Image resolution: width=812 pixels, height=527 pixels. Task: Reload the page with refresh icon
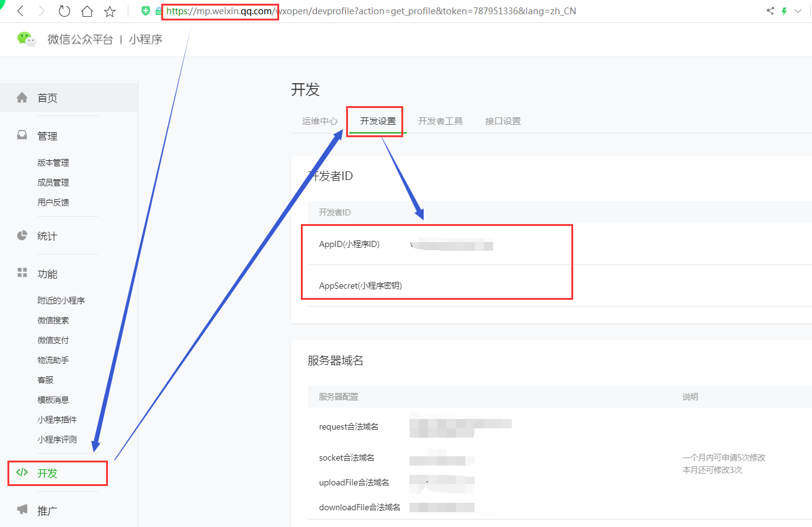click(64, 11)
